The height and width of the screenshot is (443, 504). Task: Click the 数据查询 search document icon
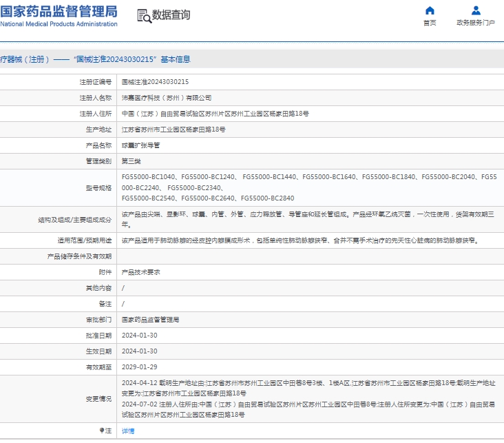coord(144,16)
